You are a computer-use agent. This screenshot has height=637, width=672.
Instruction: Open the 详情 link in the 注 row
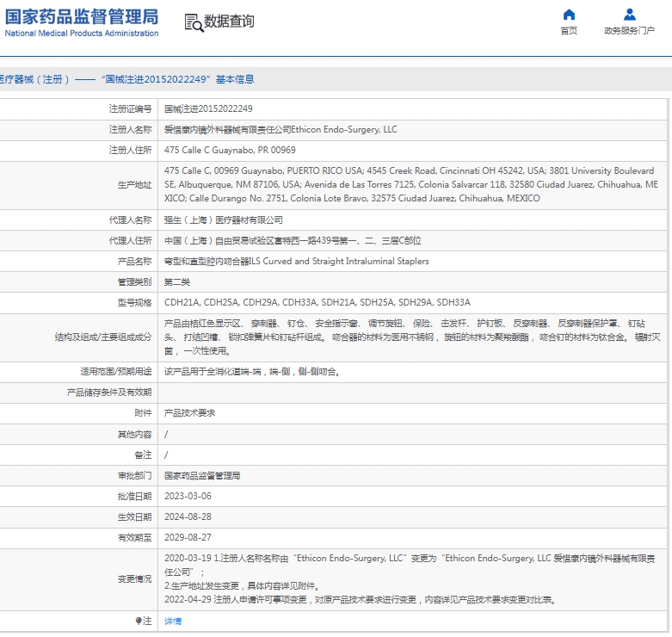point(173,621)
